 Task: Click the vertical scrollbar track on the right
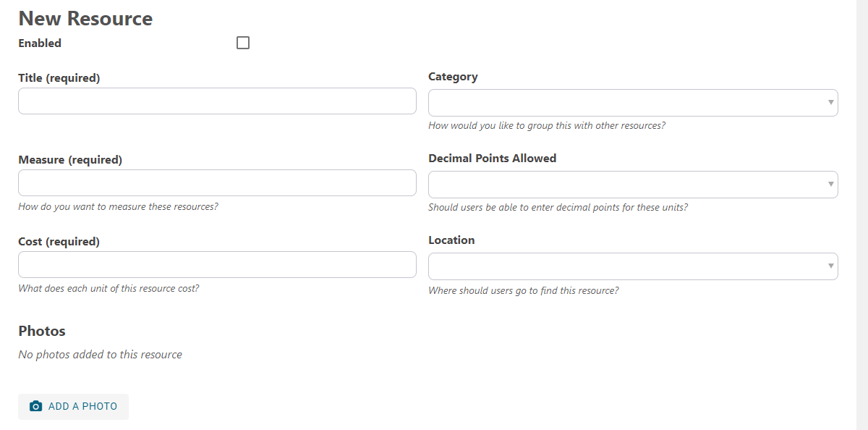click(x=862, y=215)
